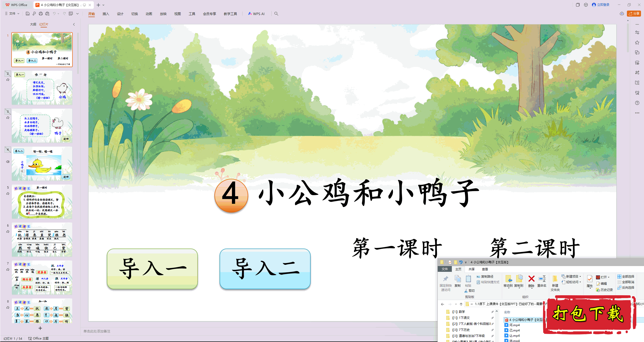Image resolution: width=644 pixels, height=342 pixels.
Task: Open the magic design tools icon in sidebar
Action: (x=637, y=73)
